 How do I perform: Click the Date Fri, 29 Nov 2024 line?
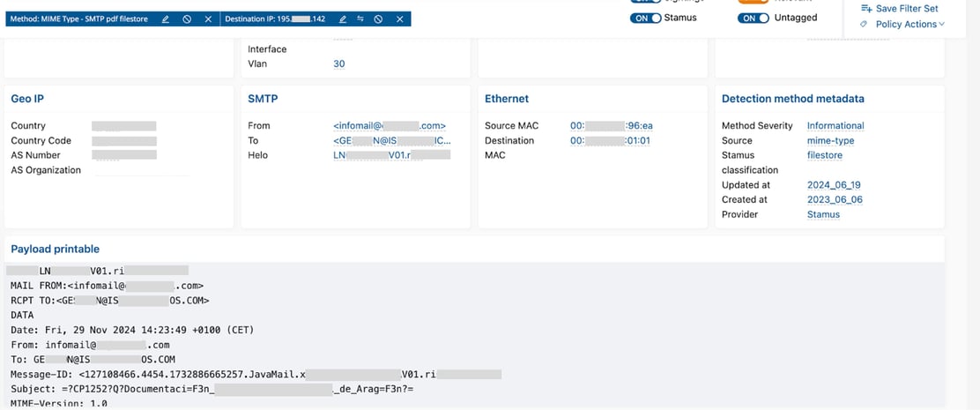[x=132, y=330]
